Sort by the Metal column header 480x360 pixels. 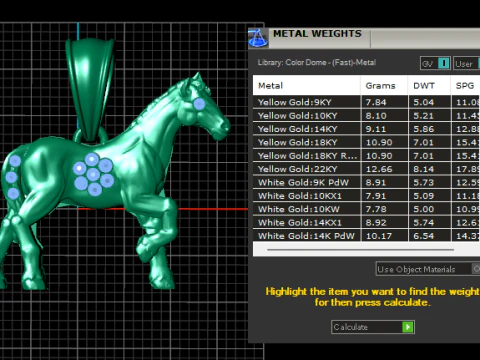coord(306,86)
